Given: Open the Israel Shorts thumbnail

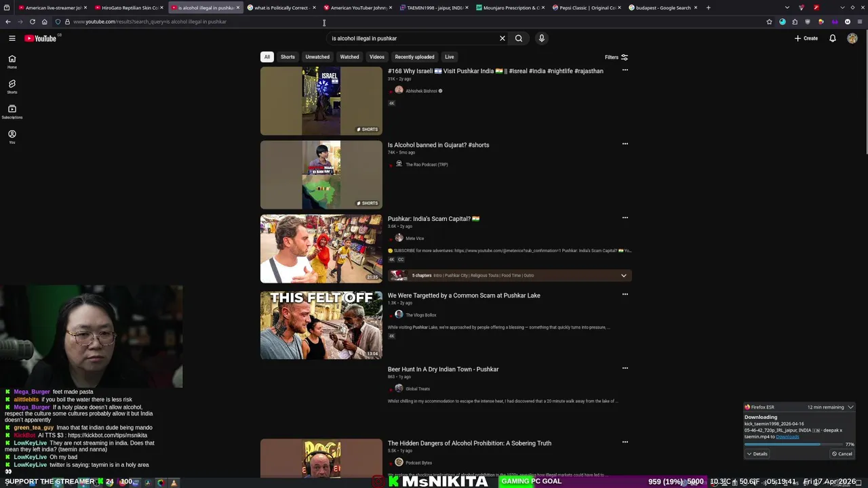Looking at the screenshot, I should tap(321, 101).
